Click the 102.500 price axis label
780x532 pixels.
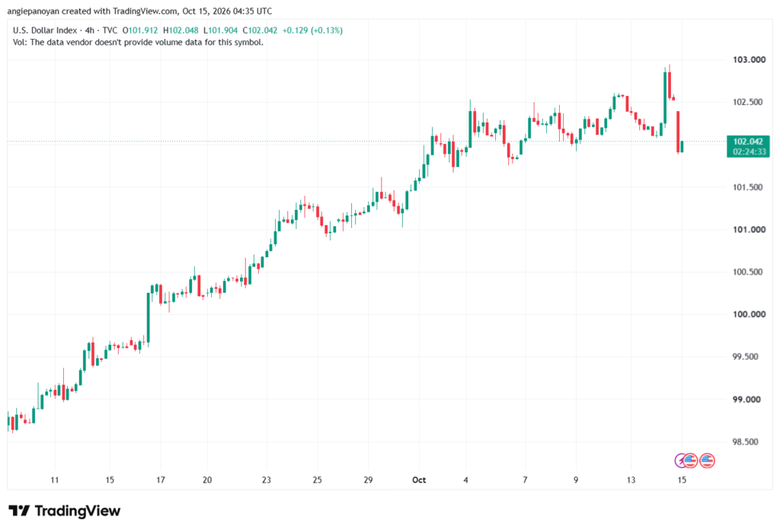(x=748, y=102)
